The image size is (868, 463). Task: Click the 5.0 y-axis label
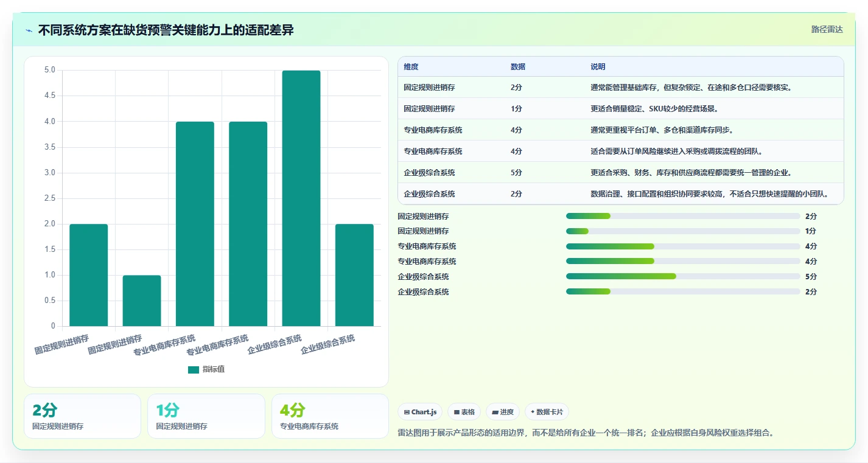click(50, 70)
